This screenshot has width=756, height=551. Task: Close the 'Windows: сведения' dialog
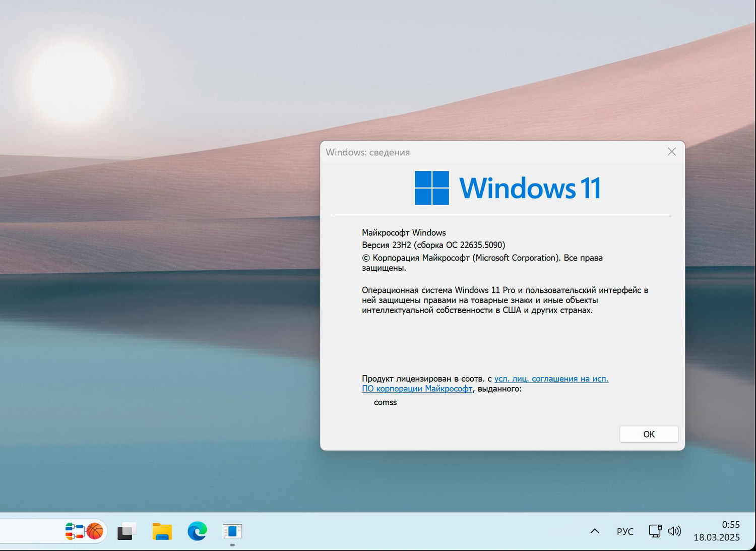coord(672,152)
